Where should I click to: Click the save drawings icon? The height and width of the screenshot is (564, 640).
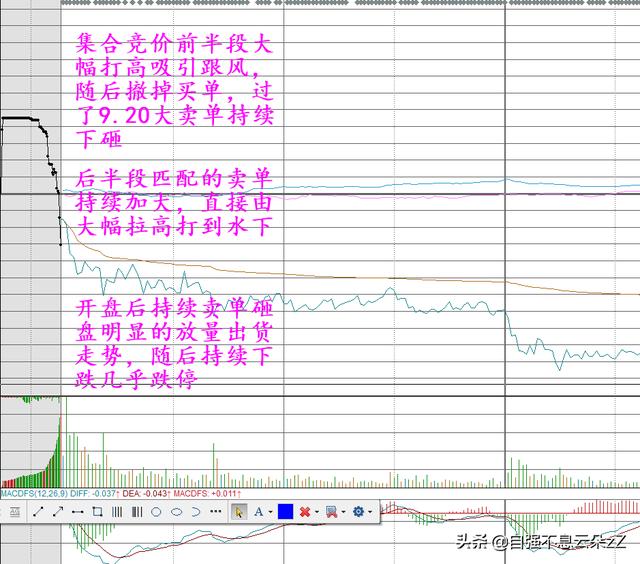(x=331, y=511)
